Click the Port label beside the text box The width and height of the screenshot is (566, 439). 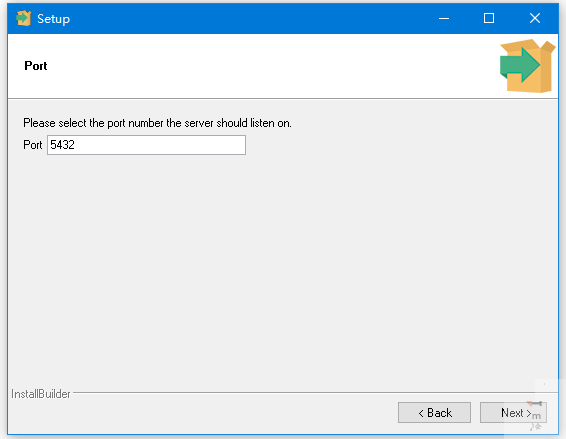(32, 145)
